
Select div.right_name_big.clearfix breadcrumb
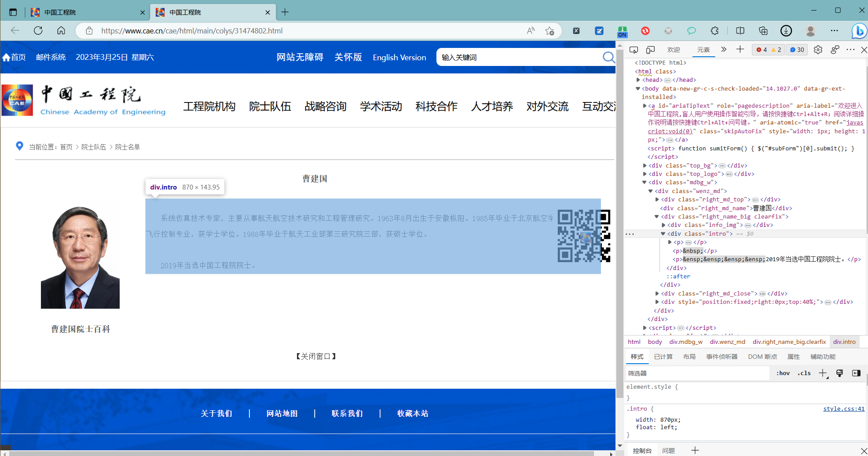click(x=789, y=342)
